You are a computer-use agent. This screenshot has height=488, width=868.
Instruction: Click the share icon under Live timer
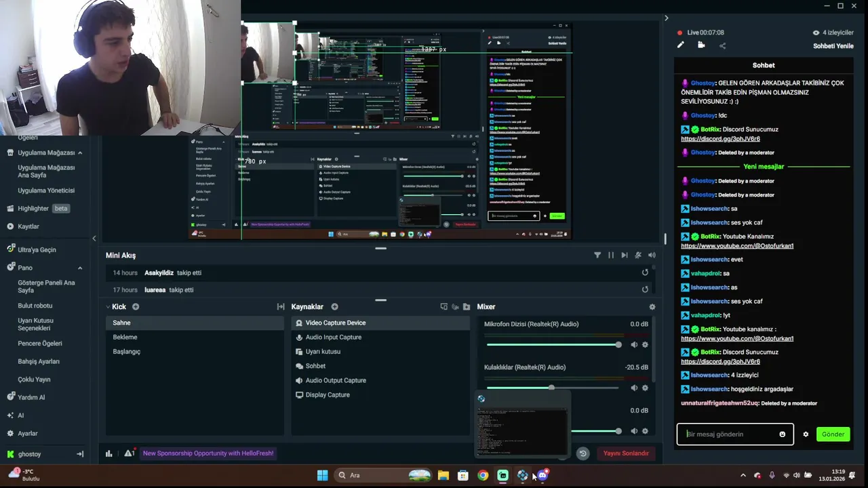722,45
